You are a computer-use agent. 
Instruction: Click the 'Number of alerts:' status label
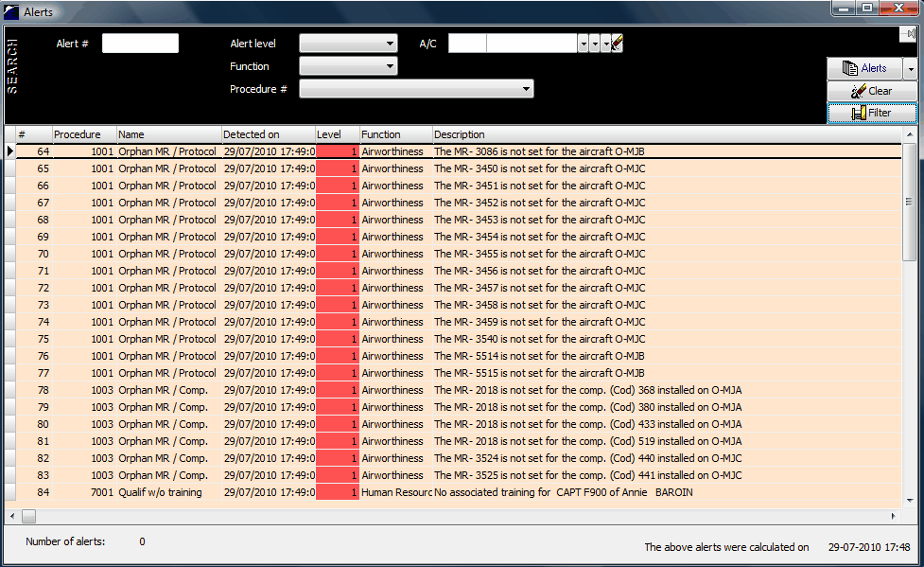pyautogui.click(x=65, y=541)
